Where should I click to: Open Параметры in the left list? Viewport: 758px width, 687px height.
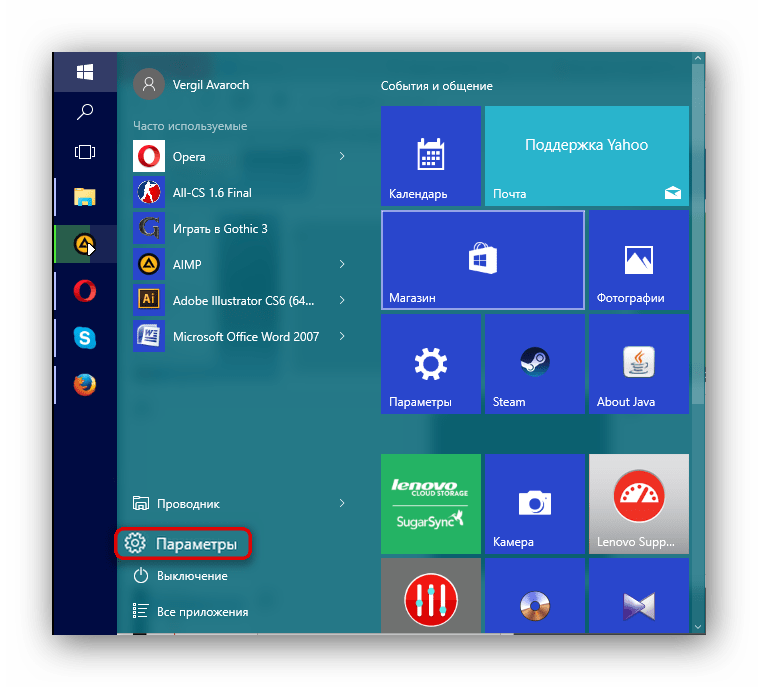(183, 544)
